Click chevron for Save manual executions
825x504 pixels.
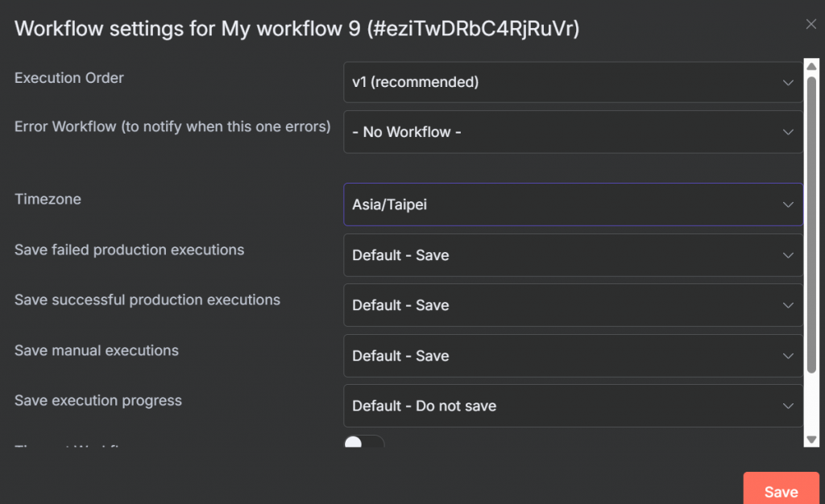click(788, 356)
